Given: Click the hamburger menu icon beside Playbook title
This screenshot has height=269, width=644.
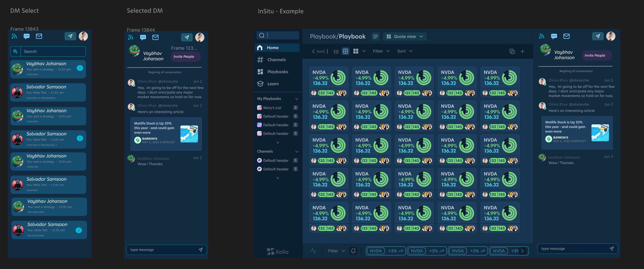Looking at the screenshot, I should click(375, 37).
